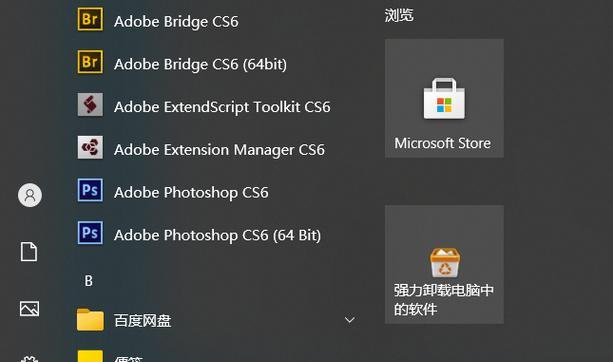613x362 pixels.
Task: Select Adobe Photoshop CS6 text label
Action: pyautogui.click(x=191, y=192)
